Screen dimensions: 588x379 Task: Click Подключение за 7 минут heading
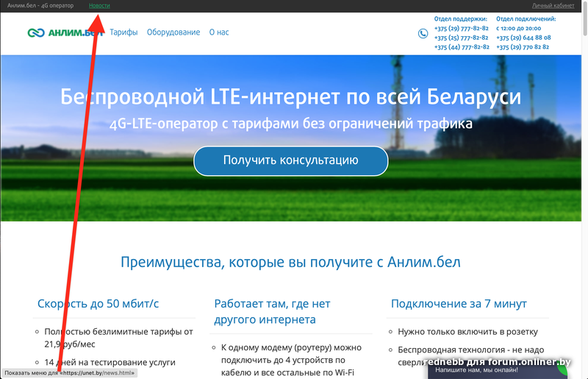(459, 303)
